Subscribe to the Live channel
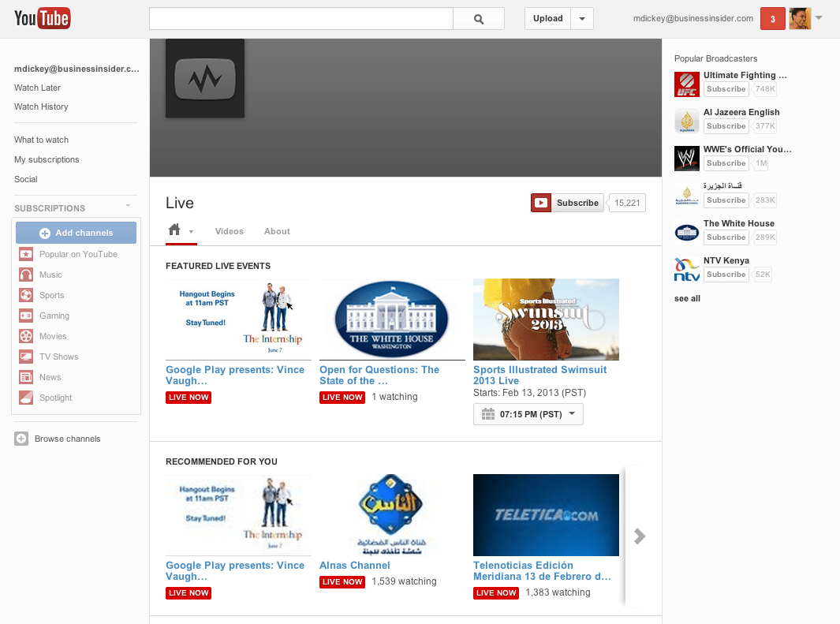840x624 pixels. [567, 203]
